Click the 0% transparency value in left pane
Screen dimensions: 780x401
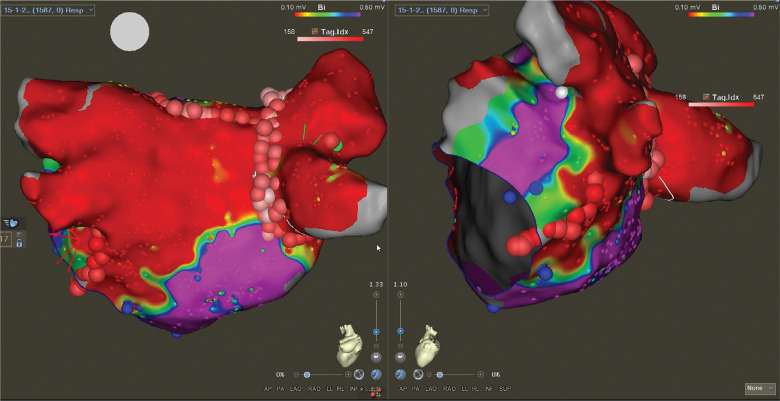(280, 374)
